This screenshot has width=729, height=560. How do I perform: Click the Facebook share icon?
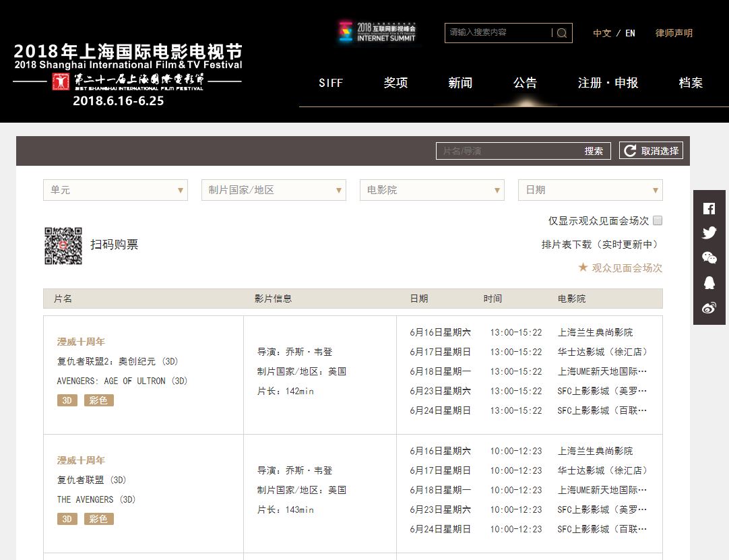[x=709, y=208]
